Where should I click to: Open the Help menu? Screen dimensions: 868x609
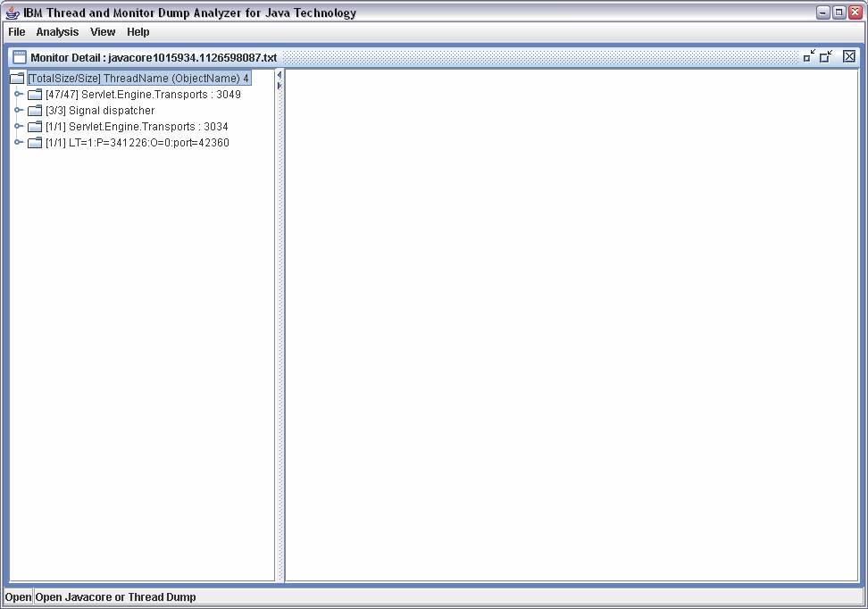[x=138, y=32]
